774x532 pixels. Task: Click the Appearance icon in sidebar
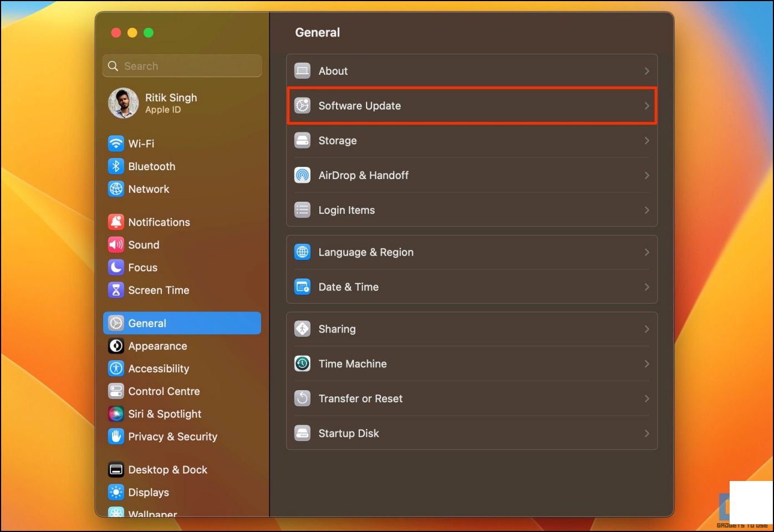(116, 346)
